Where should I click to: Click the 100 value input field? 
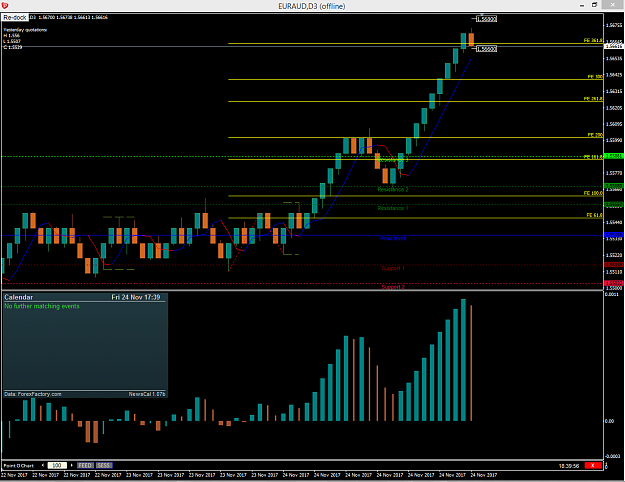tap(57, 465)
